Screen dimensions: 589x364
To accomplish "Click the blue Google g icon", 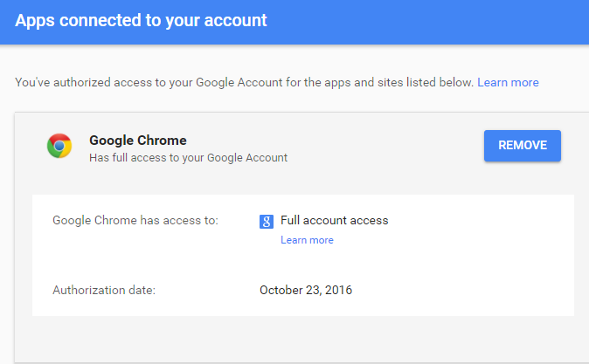I will [267, 222].
